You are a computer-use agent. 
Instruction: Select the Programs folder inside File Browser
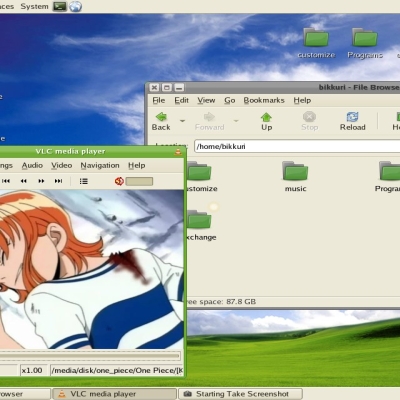click(x=389, y=177)
